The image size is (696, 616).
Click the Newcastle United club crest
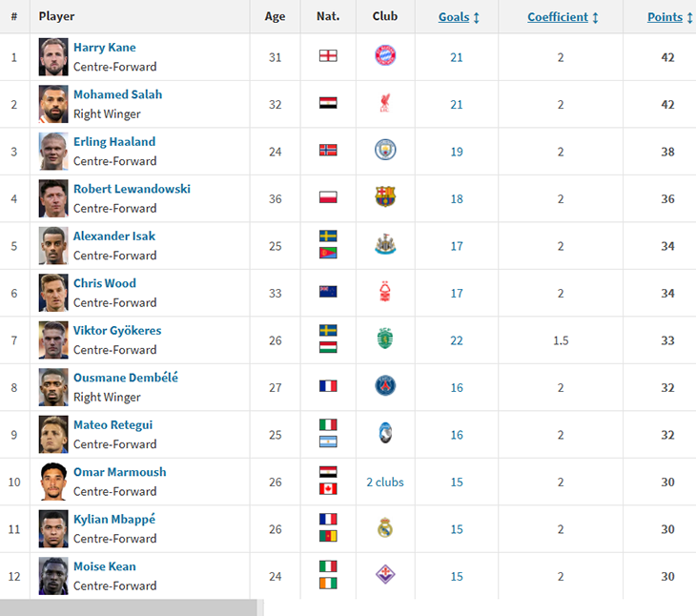[x=385, y=245]
